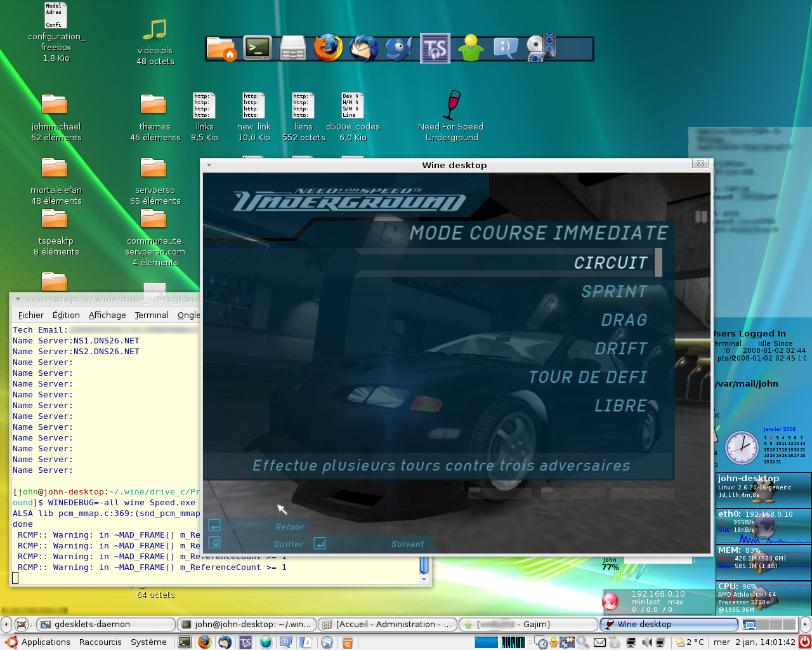Select the DRIFT race mode
812x650 pixels.
point(621,348)
